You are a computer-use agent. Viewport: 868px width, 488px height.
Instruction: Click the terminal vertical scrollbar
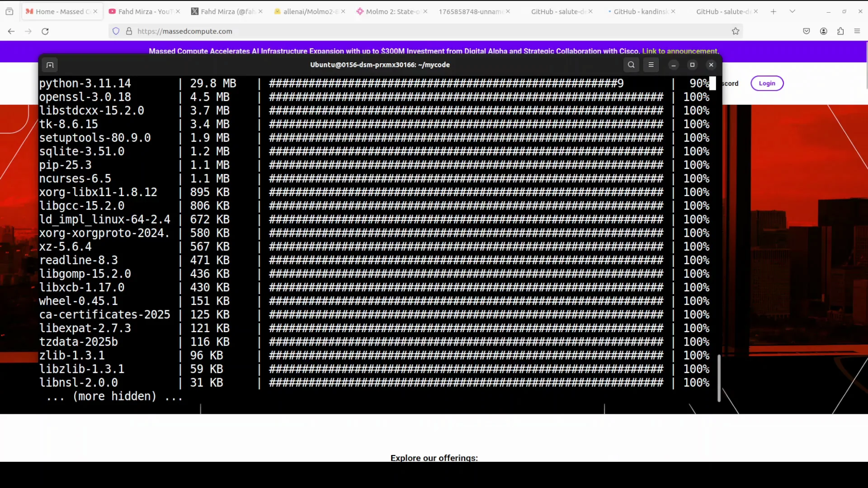click(719, 378)
